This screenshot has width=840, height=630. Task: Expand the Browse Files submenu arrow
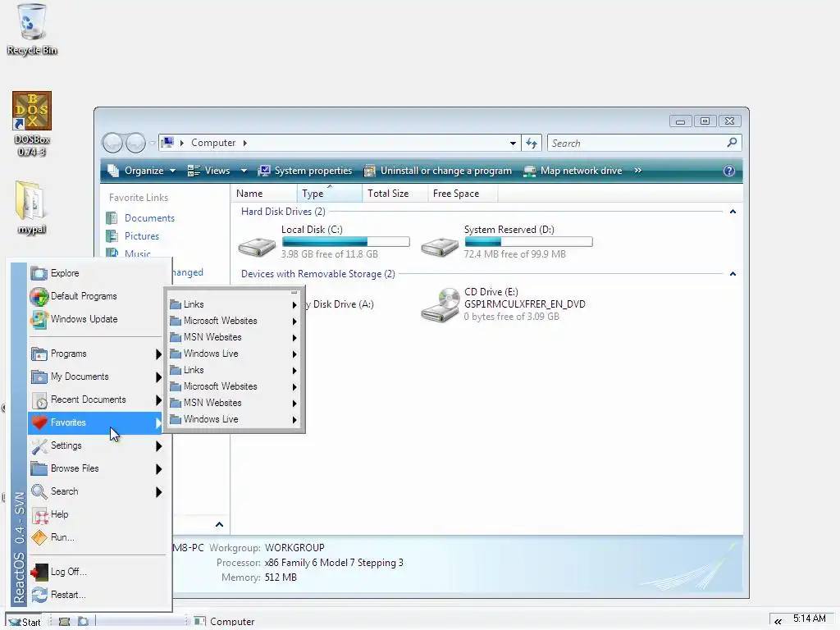click(x=158, y=468)
